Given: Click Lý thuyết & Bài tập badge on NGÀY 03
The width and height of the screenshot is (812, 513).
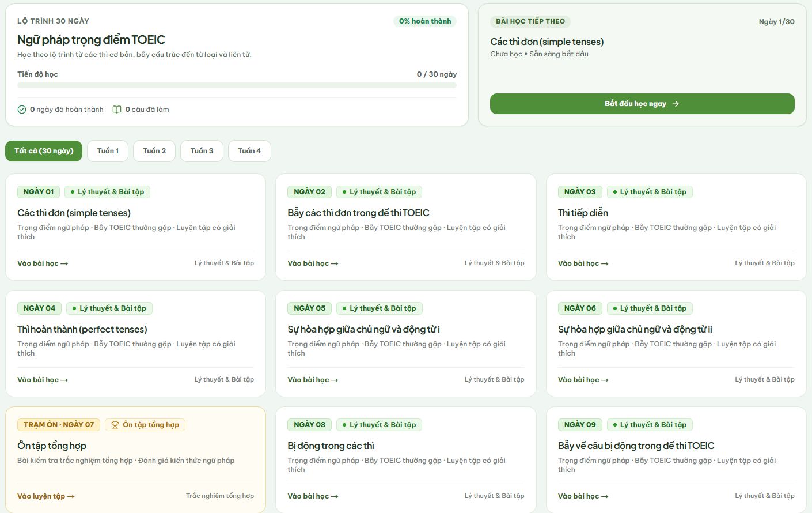Looking at the screenshot, I should pos(650,192).
